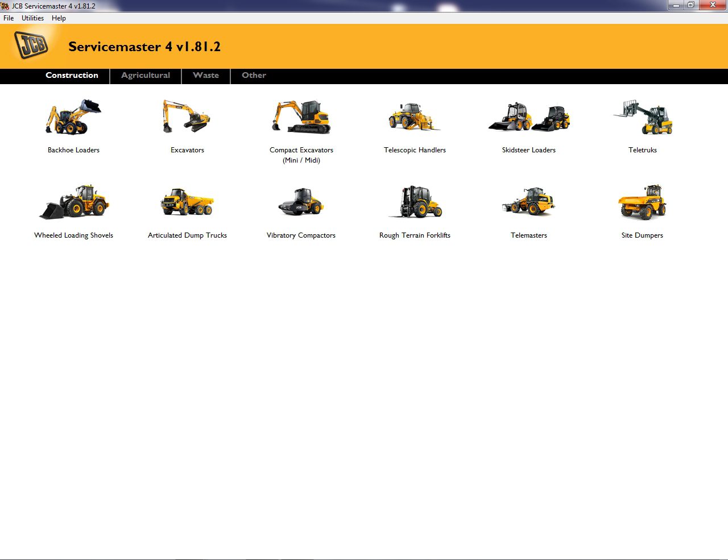Click the Servicemaster 4 v1.81.2 heading

144,47
